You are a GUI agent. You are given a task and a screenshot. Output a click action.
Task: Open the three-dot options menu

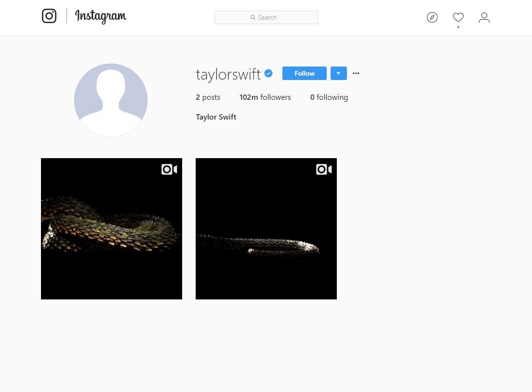tap(356, 73)
